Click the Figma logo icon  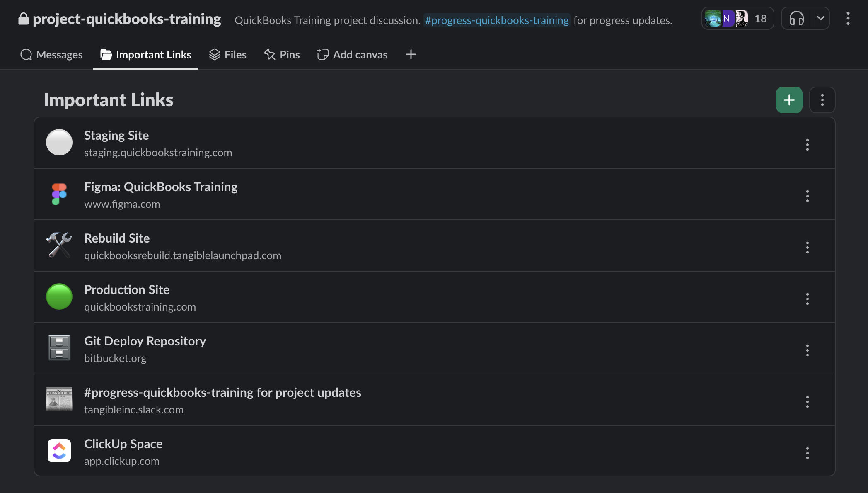coord(59,194)
